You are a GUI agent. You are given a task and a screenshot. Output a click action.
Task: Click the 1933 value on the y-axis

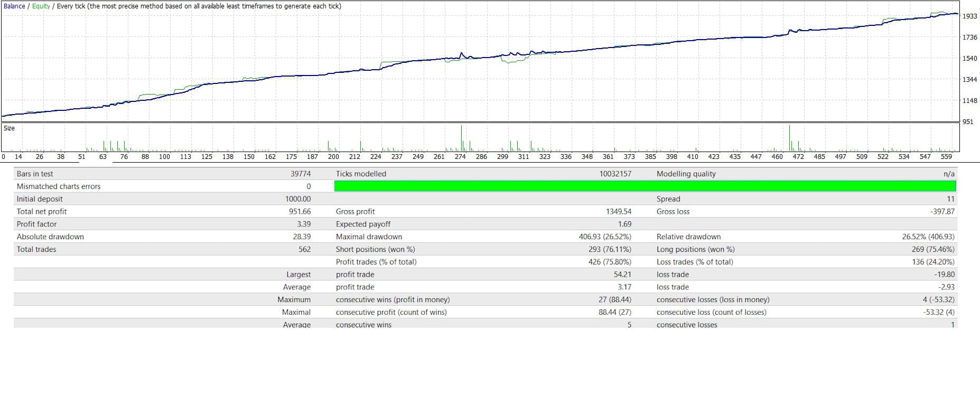(x=969, y=16)
